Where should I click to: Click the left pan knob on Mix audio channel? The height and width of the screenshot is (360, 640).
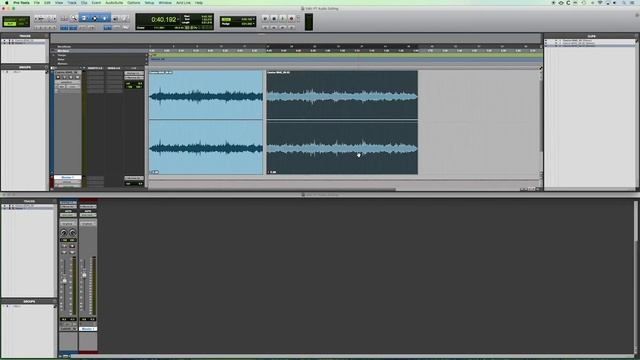(x=64, y=233)
